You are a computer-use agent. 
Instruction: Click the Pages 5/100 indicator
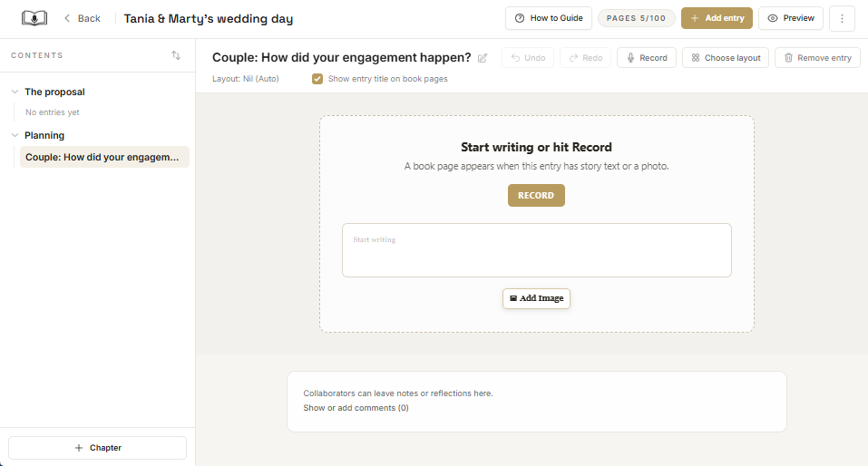(636, 18)
